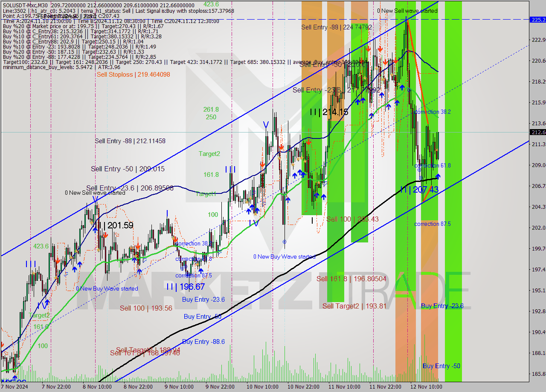The width and height of the screenshot is (546, 392).
Task: Click the 190.4 price axis label
Action: coord(538,332)
